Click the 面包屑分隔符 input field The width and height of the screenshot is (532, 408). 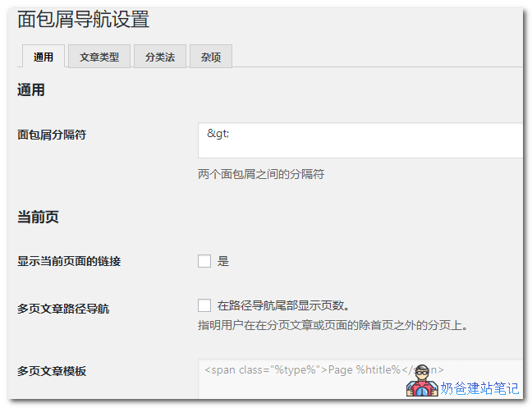point(361,140)
